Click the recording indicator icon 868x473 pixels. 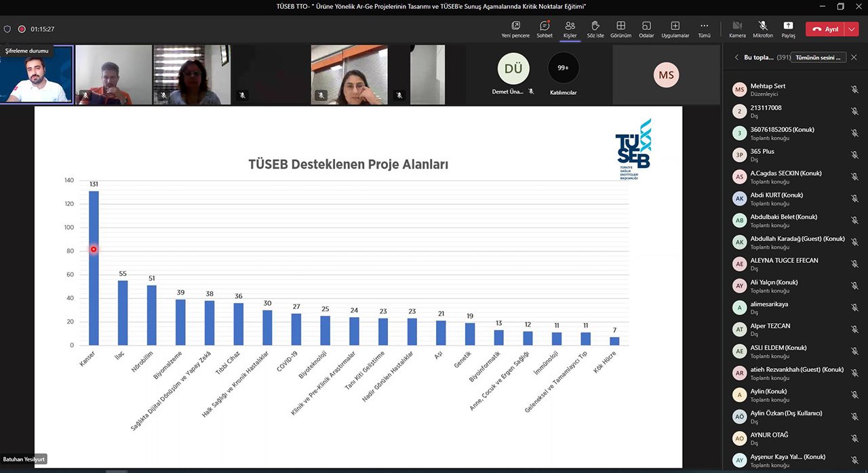point(22,29)
